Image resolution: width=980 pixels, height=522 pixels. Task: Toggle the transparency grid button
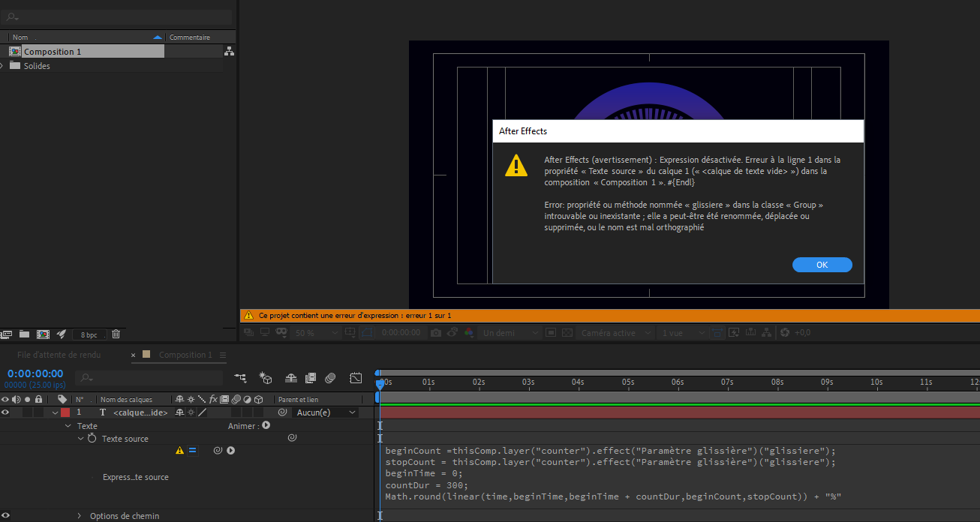[x=568, y=333]
